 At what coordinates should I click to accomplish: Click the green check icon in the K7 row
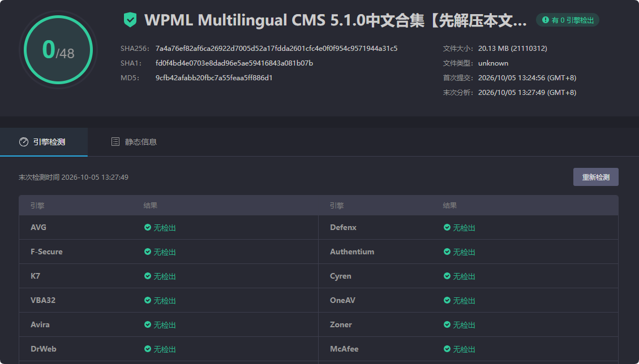(148, 276)
